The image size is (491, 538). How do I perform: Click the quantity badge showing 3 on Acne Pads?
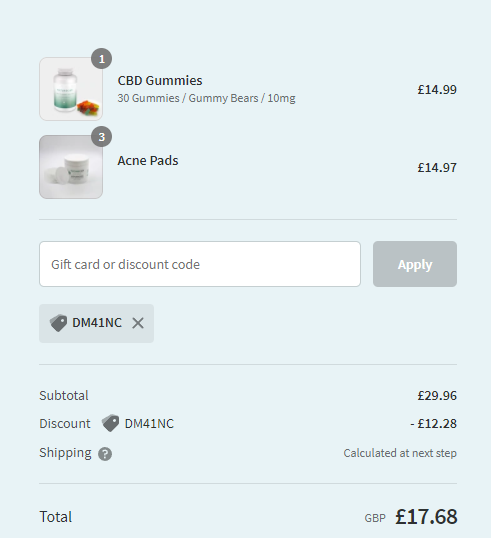click(x=102, y=137)
